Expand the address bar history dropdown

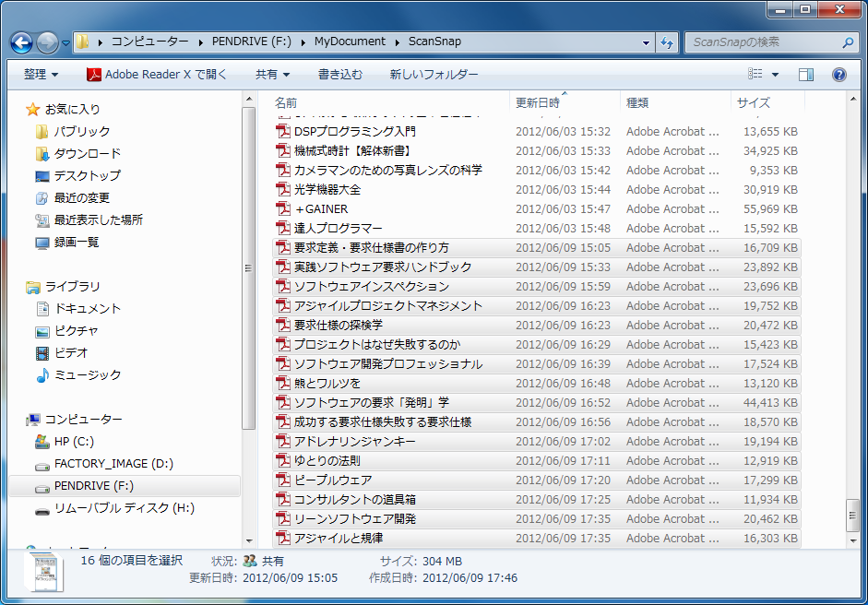[x=646, y=42]
